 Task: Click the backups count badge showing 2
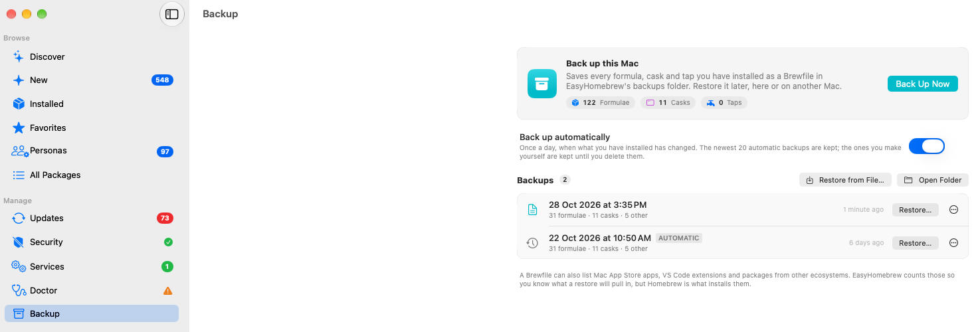coord(565,180)
